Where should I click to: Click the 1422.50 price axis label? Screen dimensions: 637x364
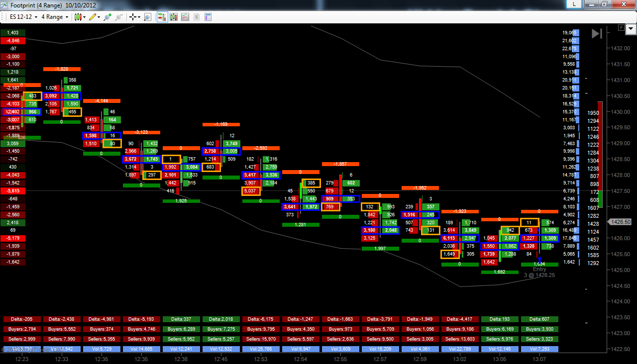pyautogui.click(x=620, y=349)
